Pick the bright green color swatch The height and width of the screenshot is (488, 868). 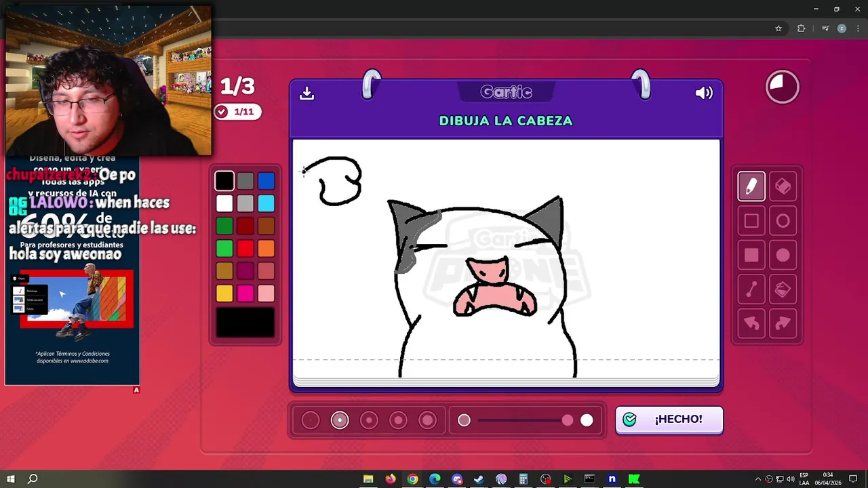tap(224, 248)
